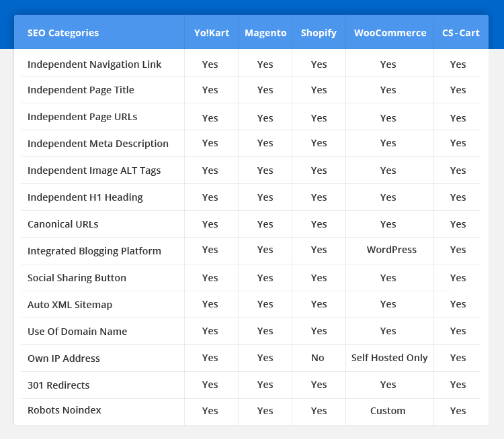Image resolution: width=504 pixels, height=439 pixels.
Task: Click the 301 Redirects row label
Action: (58, 385)
